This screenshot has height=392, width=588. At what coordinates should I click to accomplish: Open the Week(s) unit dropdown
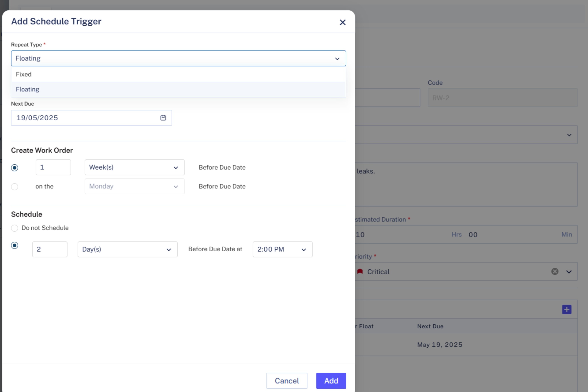pyautogui.click(x=134, y=167)
